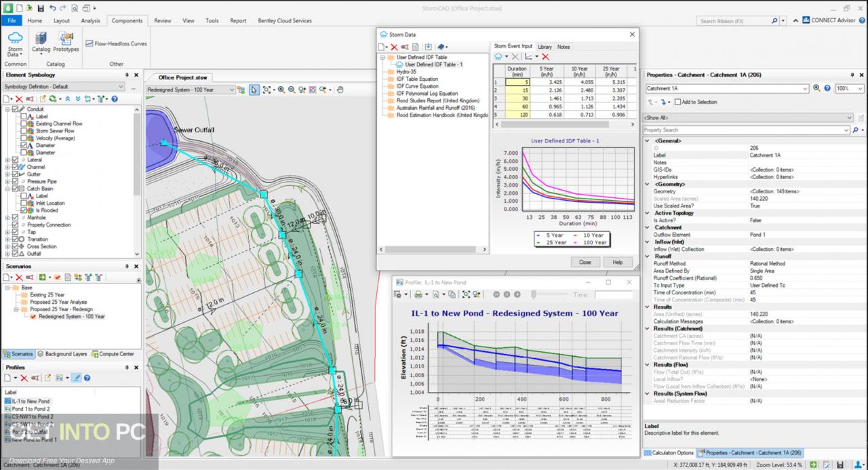Screen dimensions: 868x470
Task: Open the Catalog ribbon button
Action: click(x=41, y=42)
